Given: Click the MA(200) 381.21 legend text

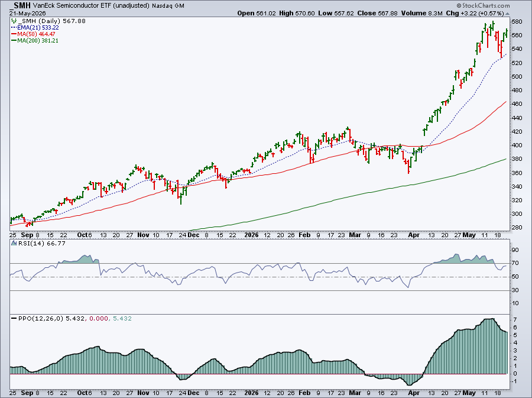Looking at the screenshot, I should pos(38,40).
